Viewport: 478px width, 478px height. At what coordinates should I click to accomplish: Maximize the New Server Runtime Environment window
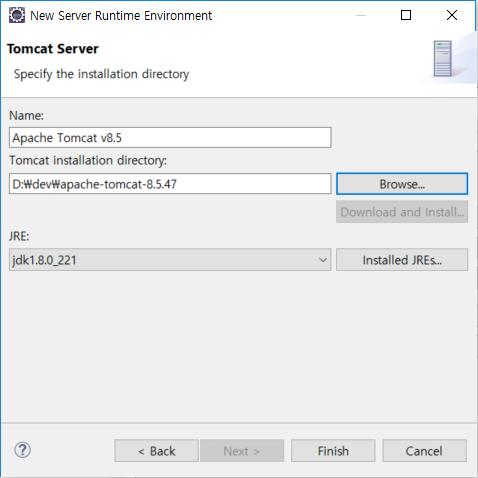pyautogui.click(x=406, y=15)
